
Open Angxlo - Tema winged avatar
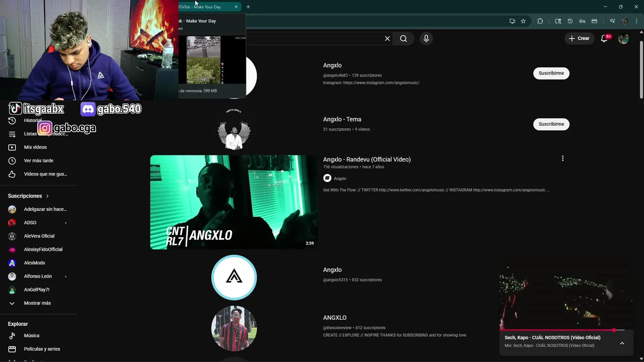tap(234, 130)
